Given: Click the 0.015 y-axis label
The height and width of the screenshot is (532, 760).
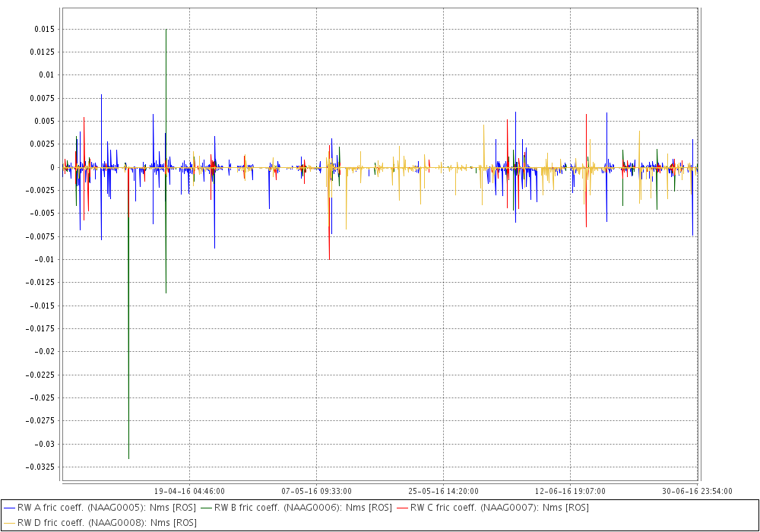Looking at the screenshot, I should 44,29.
